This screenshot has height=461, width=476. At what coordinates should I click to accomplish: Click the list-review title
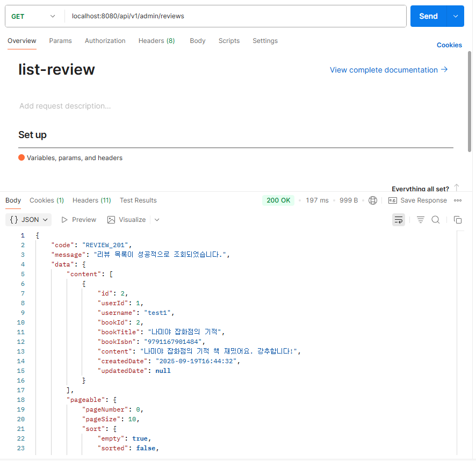(56, 69)
